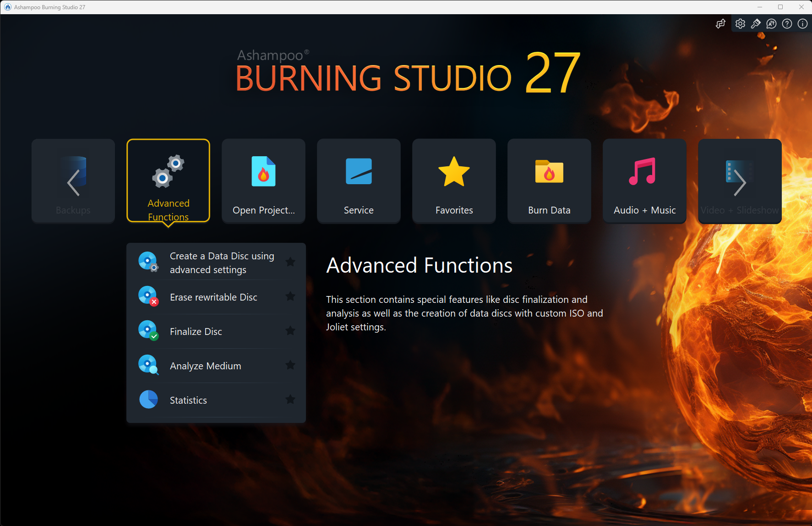Collapse the Advanced Functions submenu
The height and width of the screenshot is (526, 812).
(x=168, y=181)
